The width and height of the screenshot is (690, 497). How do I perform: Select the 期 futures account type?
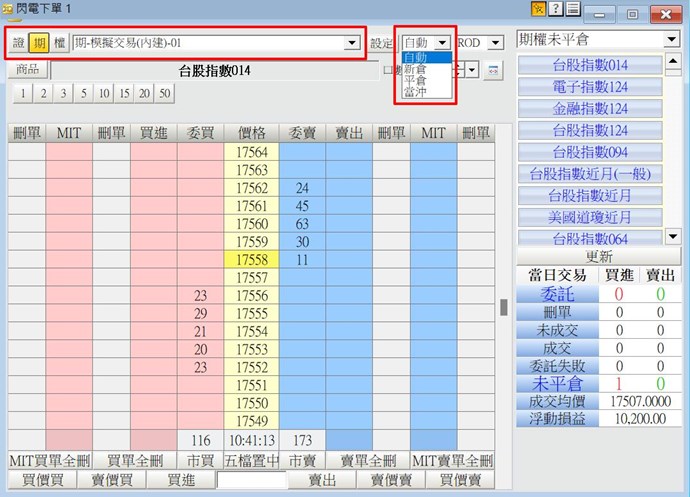coord(39,43)
